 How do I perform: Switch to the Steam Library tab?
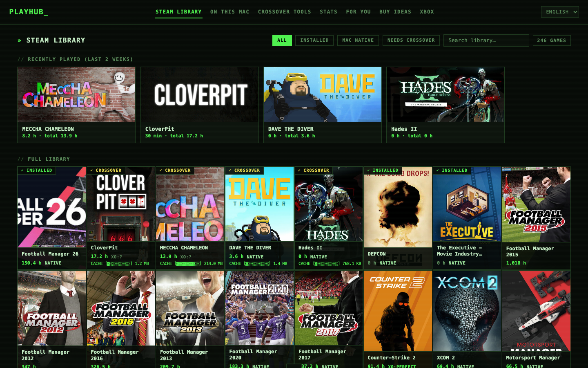click(178, 12)
